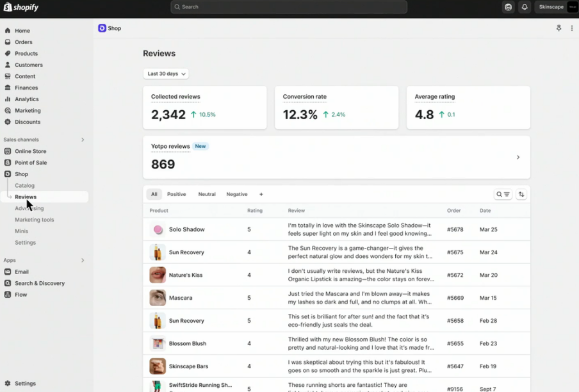Expand the Apps section chevron
Screen dimensions: 579x392
83,260
